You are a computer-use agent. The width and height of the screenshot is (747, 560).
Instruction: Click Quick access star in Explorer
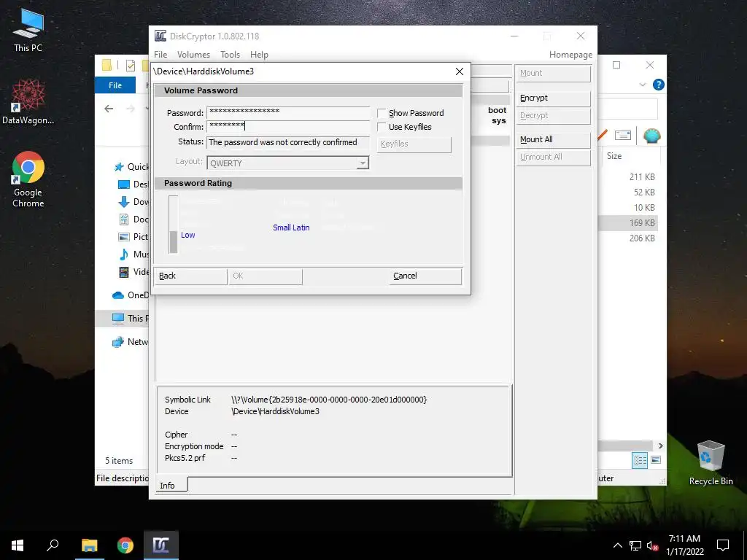[x=119, y=167]
